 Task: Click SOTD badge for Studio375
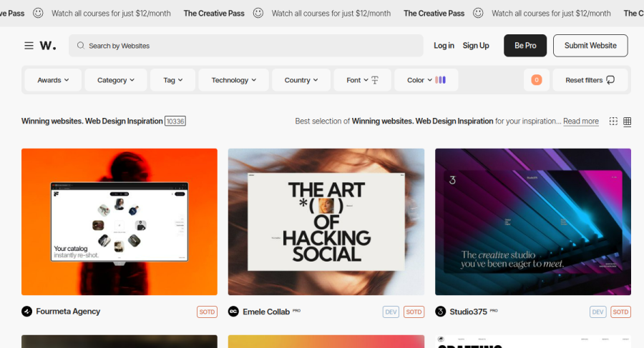click(620, 312)
